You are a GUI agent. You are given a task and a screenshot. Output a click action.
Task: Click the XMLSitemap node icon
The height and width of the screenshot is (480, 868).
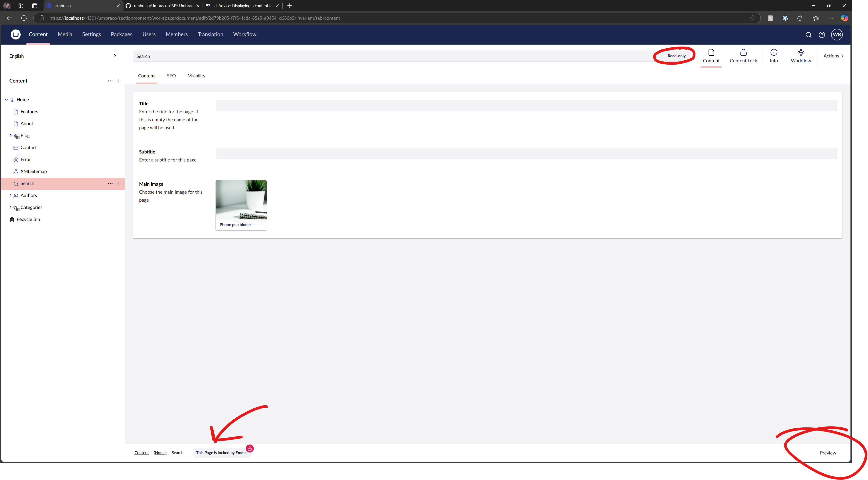16,172
